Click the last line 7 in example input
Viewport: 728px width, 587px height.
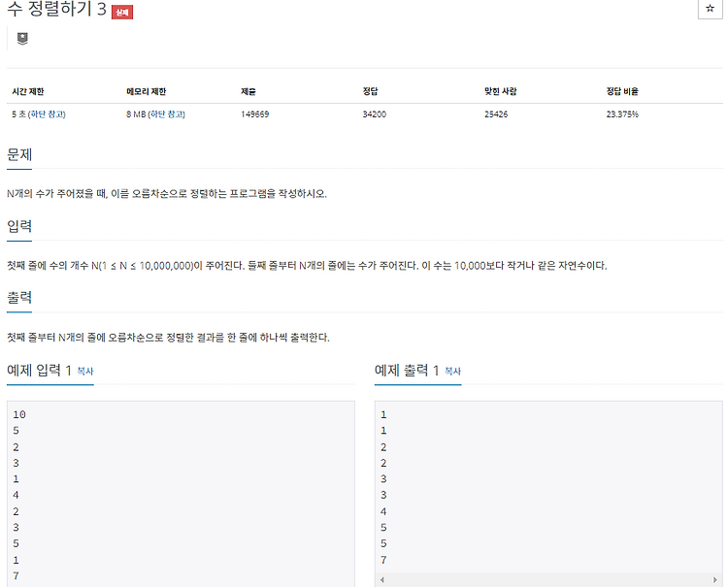16,576
